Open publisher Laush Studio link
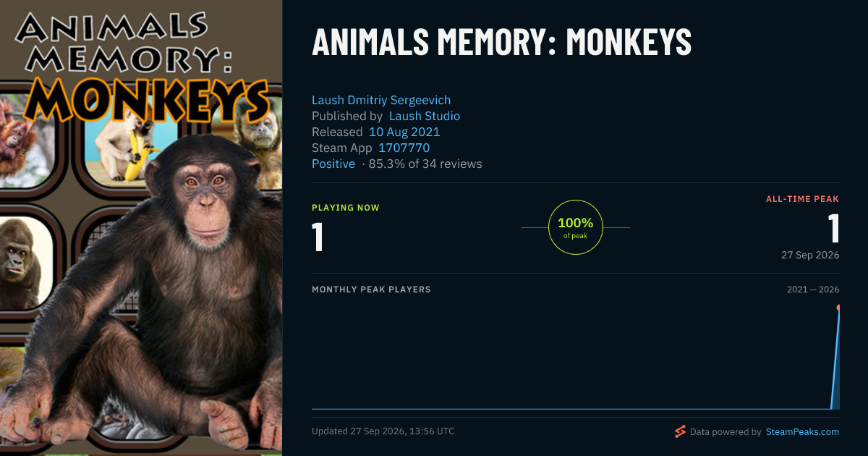 [425, 116]
